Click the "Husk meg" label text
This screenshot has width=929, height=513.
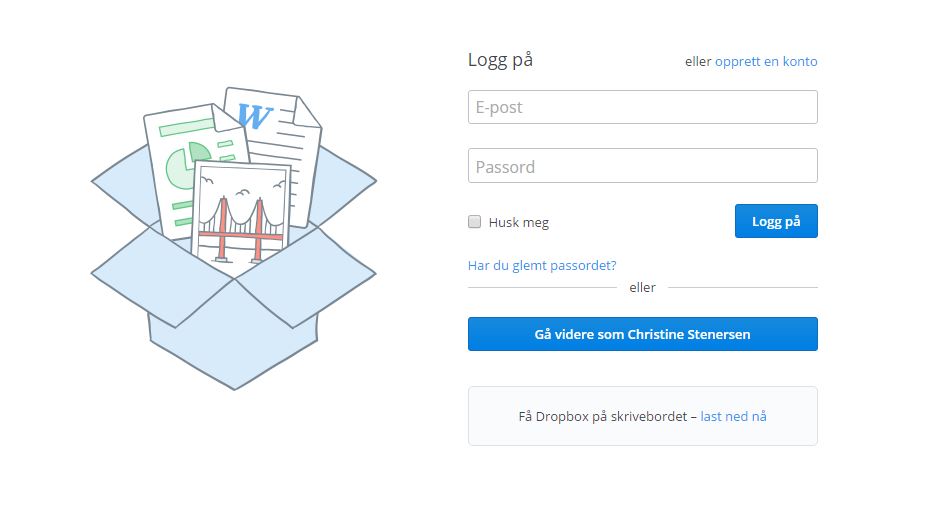tap(518, 223)
